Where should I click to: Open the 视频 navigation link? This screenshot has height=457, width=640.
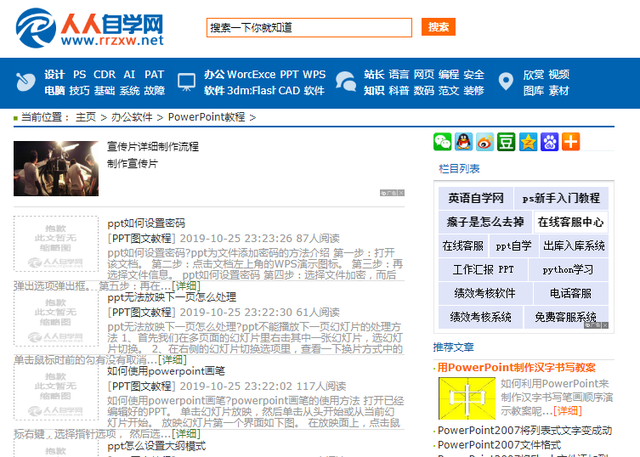(559, 75)
